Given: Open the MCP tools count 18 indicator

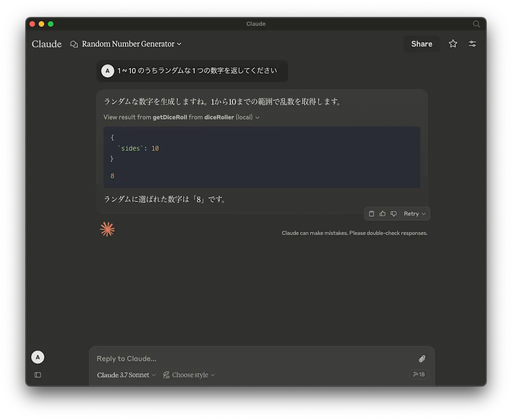Looking at the screenshot, I should coord(418,374).
